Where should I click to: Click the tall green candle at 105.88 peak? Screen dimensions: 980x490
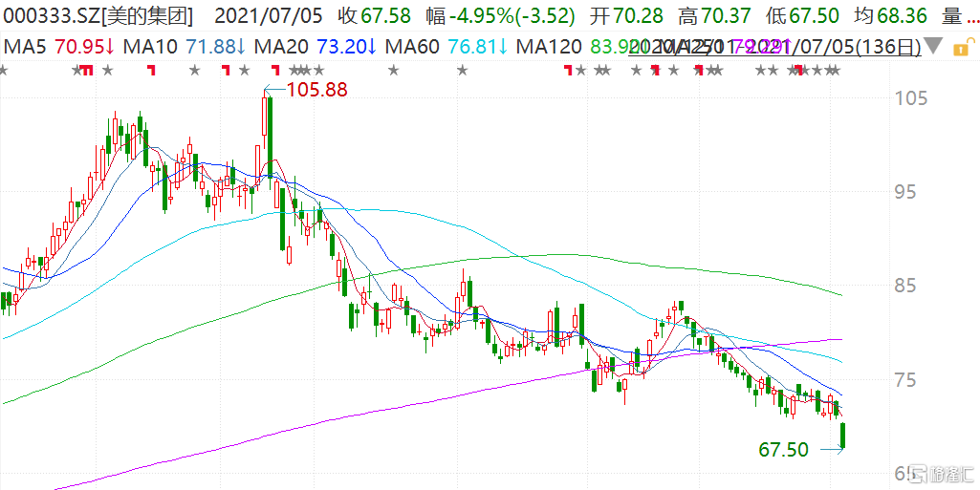pos(270,136)
